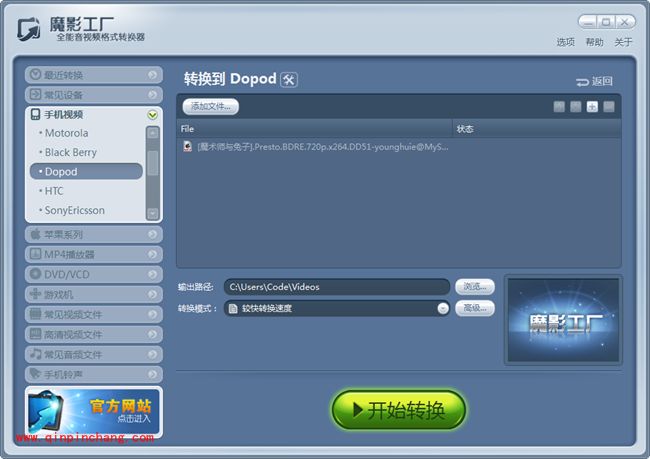Open the 转换模式 dropdown list
The width and height of the screenshot is (650, 459).
(442, 309)
